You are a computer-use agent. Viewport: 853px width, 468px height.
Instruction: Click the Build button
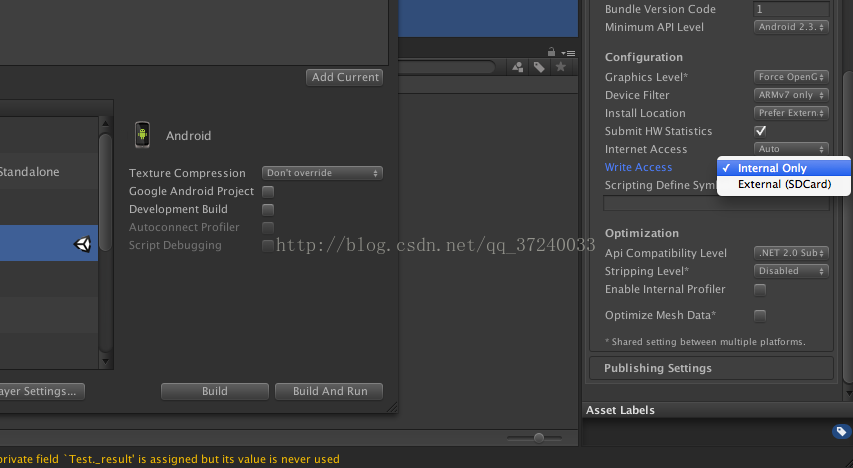point(215,391)
